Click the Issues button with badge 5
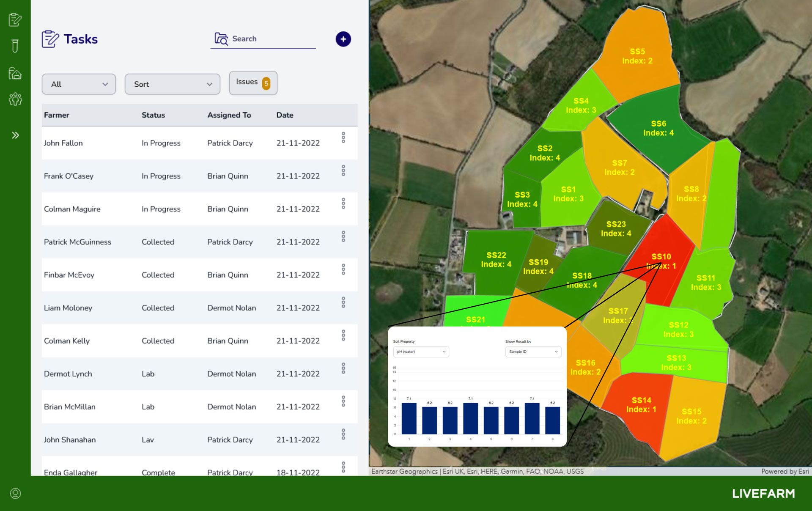This screenshot has width=812, height=511. (253, 82)
